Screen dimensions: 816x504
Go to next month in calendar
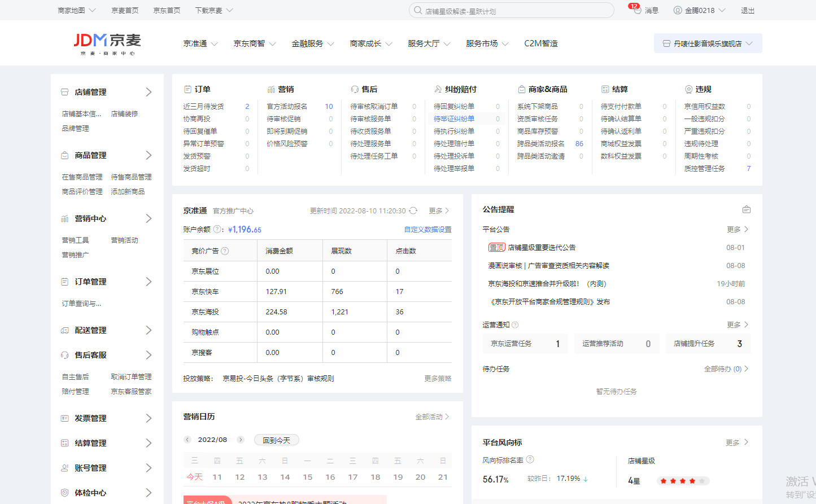pyautogui.click(x=241, y=440)
